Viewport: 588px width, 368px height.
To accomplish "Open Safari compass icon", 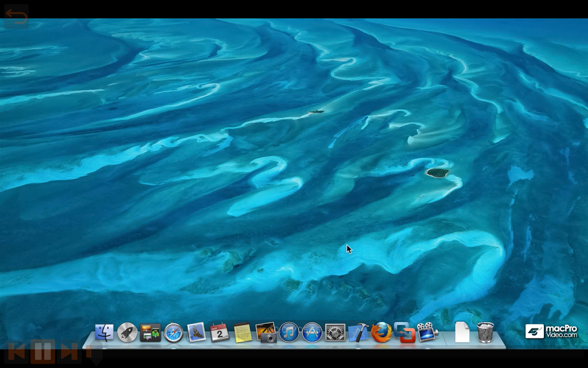I will coord(174,333).
